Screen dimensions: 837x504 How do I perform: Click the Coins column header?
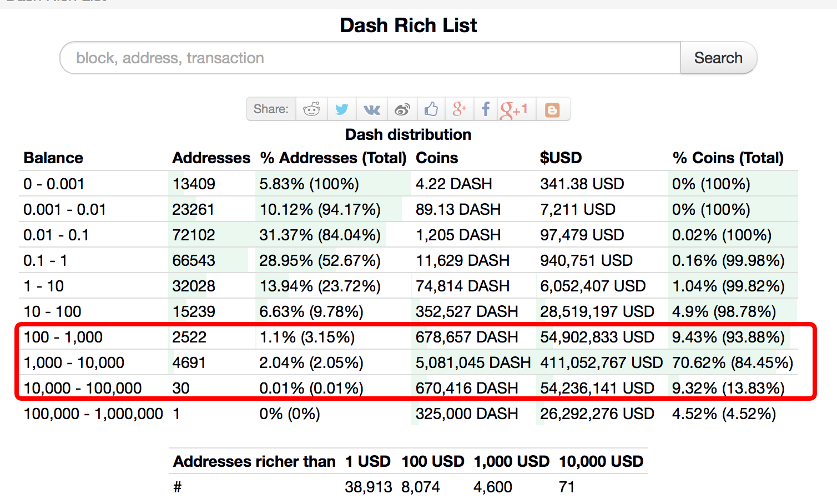[x=437, y=158]
